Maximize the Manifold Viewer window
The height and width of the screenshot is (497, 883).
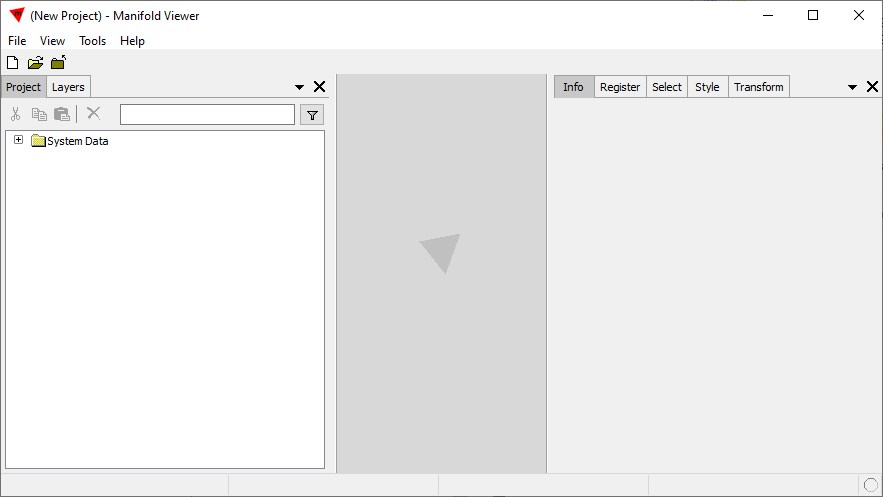tap(813, 15)
